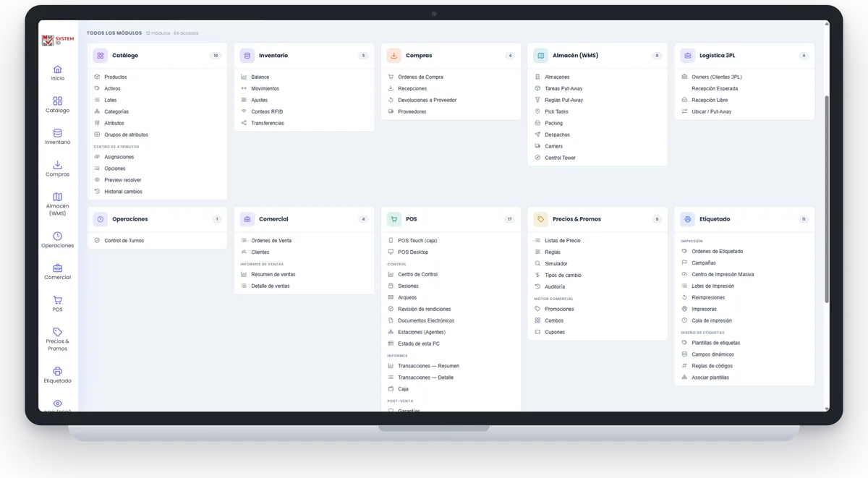
Task: Click the icon beside Control Tower
Action: [x=537, y=158]
